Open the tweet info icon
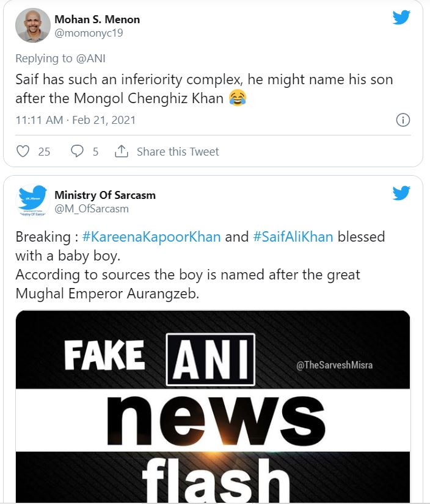Image resolution: width=430 pixels, height=504 pixels. click(x=403, y=120)
